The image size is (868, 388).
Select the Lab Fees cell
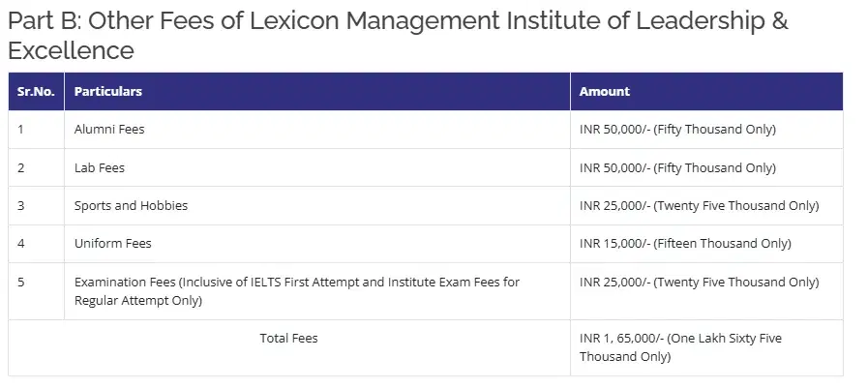pyautogui.click(x=100, y=167)
